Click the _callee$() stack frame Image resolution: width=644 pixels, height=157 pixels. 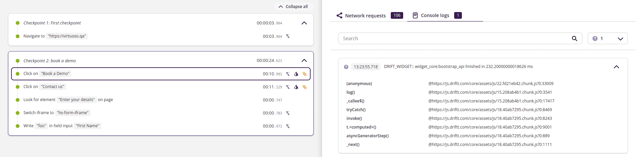click(x=355, y=101)
